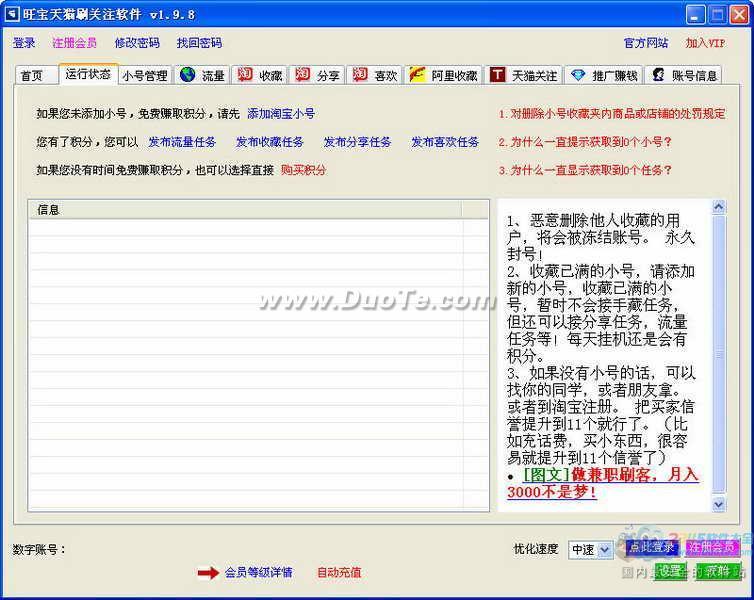Viewport: 754px width, 600px height.
Task: Click the 修改密码 link
Action: tap(137, 43)
